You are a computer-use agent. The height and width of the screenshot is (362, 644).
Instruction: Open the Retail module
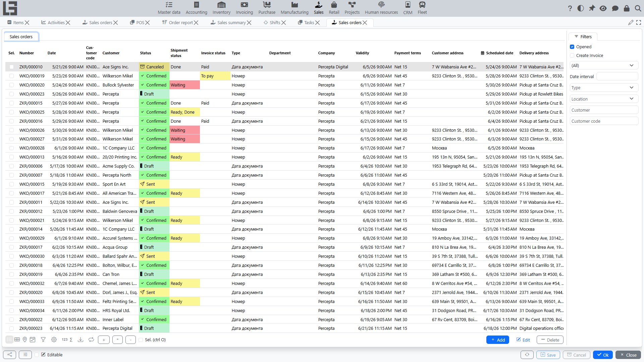click(334, 8)
